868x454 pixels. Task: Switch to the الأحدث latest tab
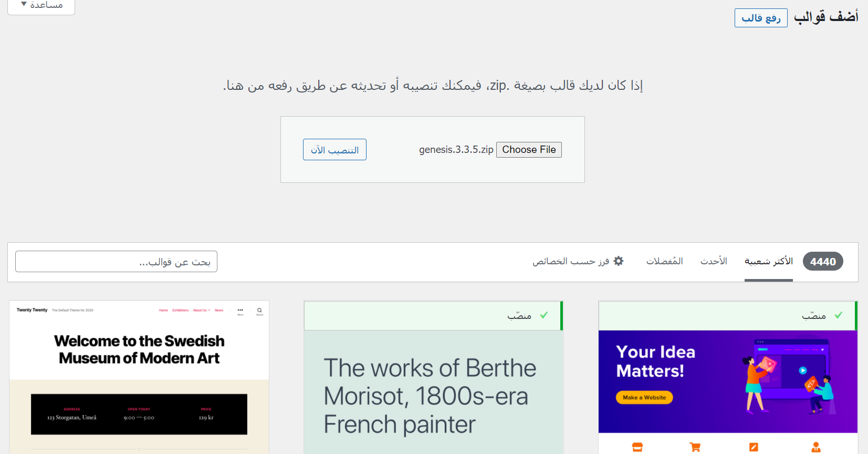tap(714, 261)
